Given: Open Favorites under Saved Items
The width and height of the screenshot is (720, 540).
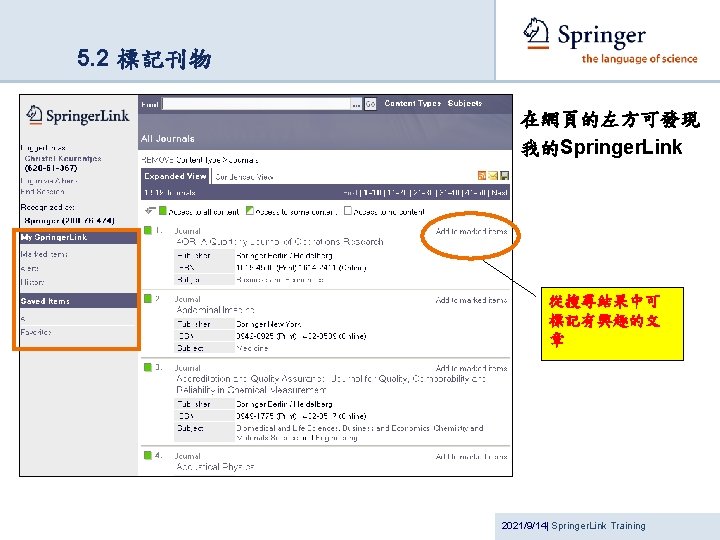Looking at the screenshot, I should (x=36, y=332).
